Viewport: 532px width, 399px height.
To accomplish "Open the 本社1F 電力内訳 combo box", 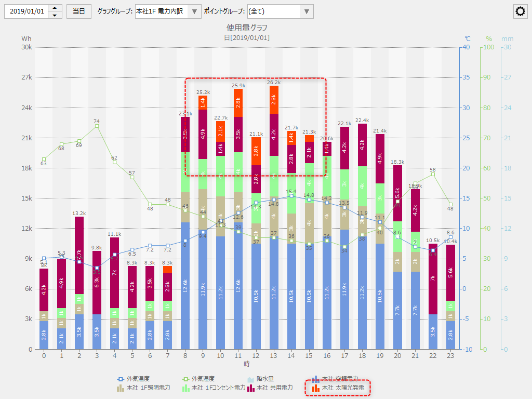I will tap(161, 11).
